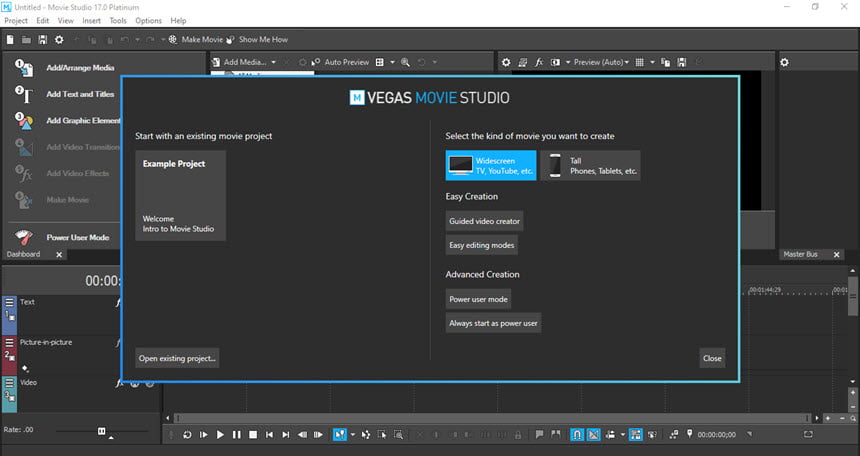Expand the preview overlays dropdown arrow
This screenshot has height=456, width=860.
tap(652, 62)
